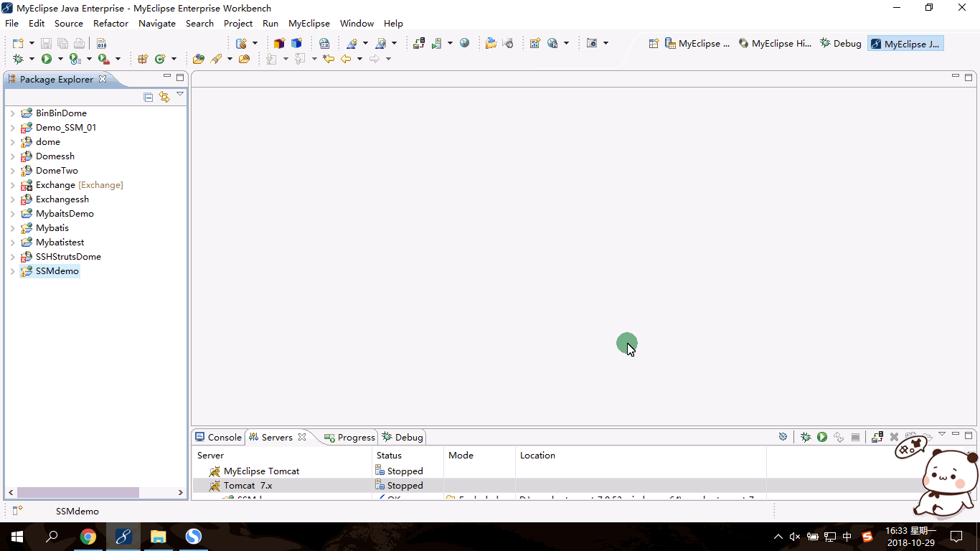Click the system clock showing 16:33
Viewport: 980px width, 551px height.
[x=911, y=537]
